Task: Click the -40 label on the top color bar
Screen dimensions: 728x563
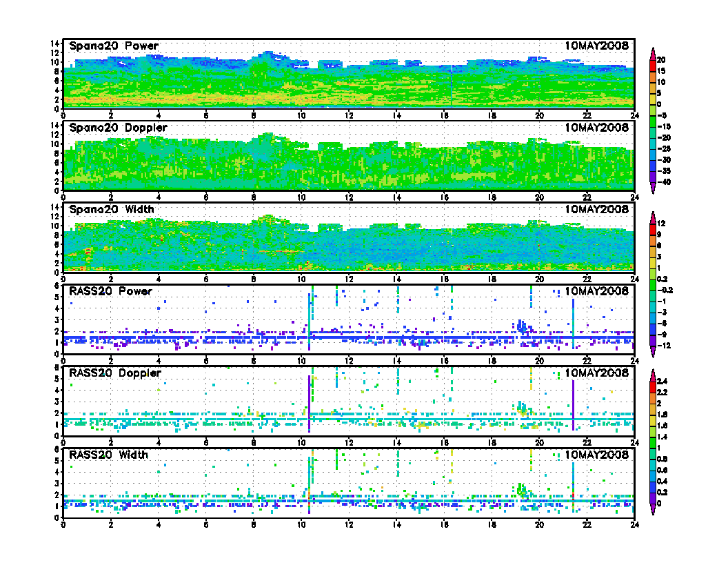Action: point(664,183)
